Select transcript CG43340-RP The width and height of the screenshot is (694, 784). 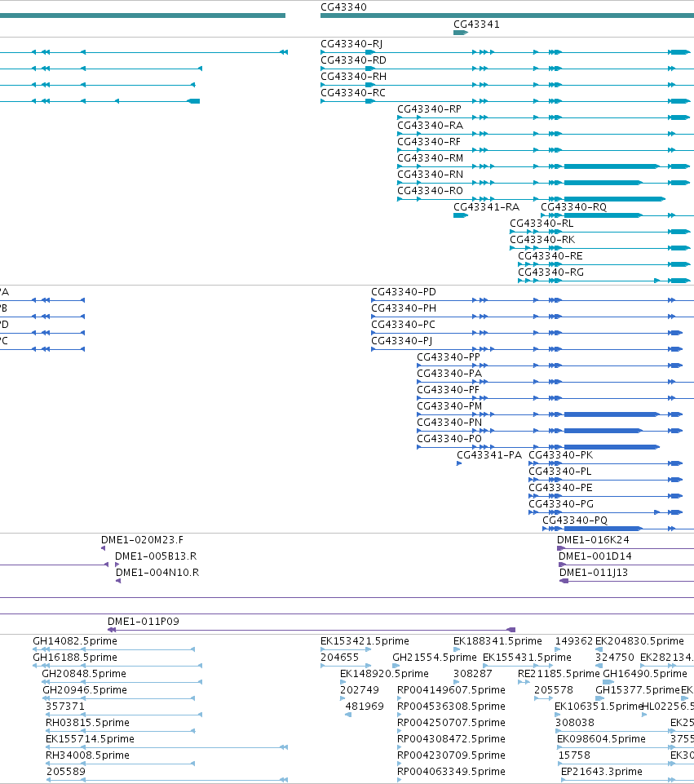pyautogui.click(x=429, y=109)
